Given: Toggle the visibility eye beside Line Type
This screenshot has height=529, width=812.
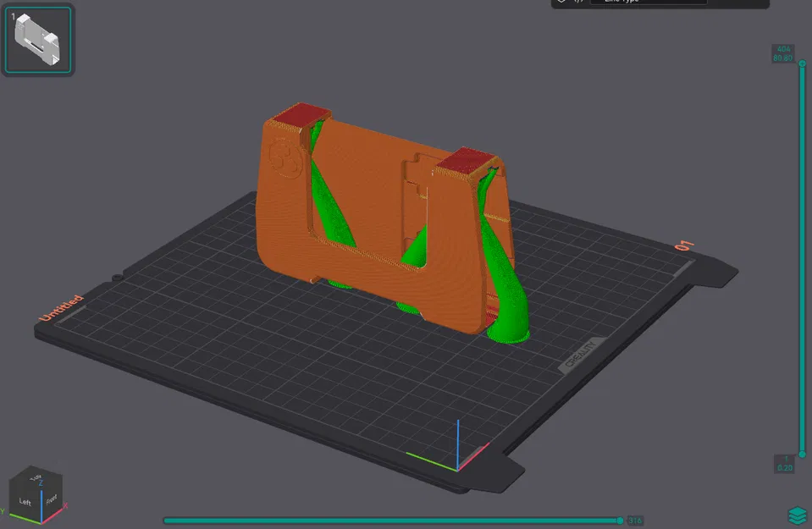Looking at the screenshot, I should tap(561, 3).
